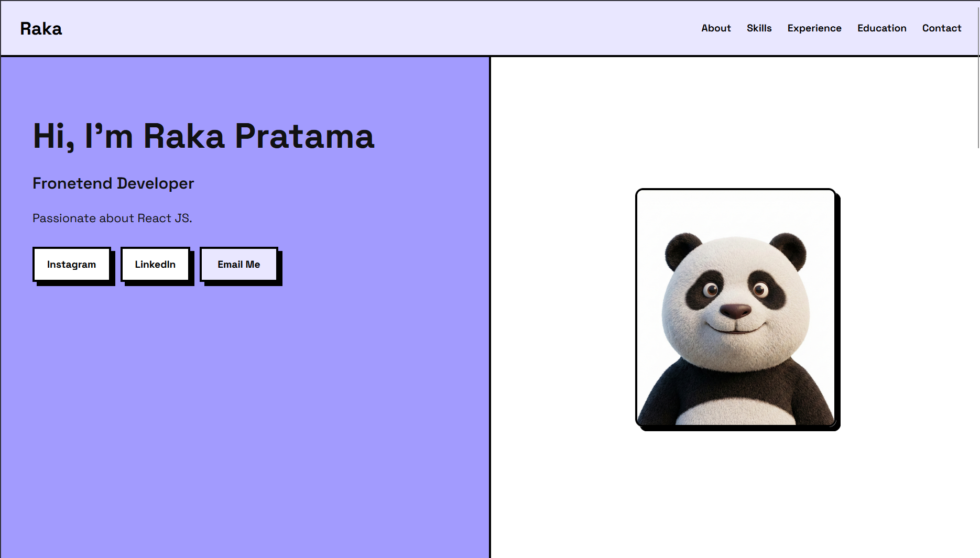Click the Email Me button
Viewport: 980px width, 558px height.
tap(239, 265)
